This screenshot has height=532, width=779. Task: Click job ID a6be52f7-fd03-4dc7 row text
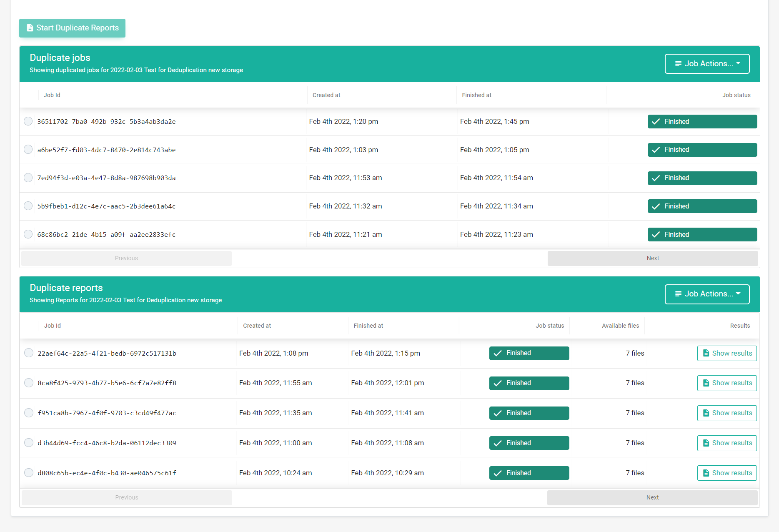(106, 150)
